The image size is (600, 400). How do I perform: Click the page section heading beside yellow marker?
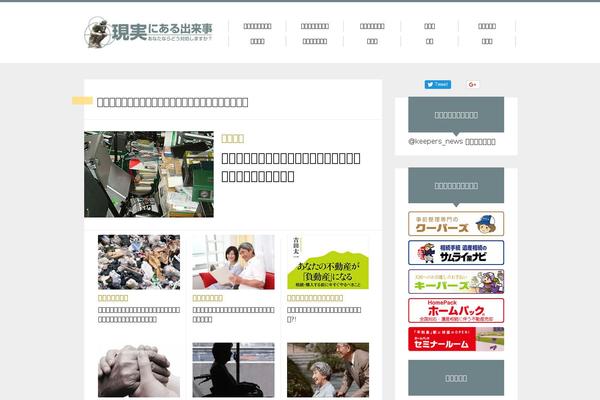coord(172,102)
